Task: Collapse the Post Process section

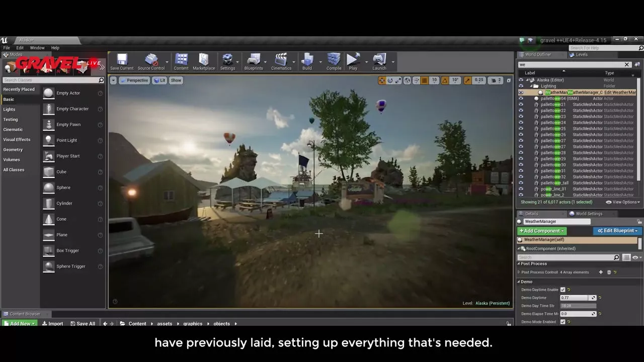Action: [519, 264]
